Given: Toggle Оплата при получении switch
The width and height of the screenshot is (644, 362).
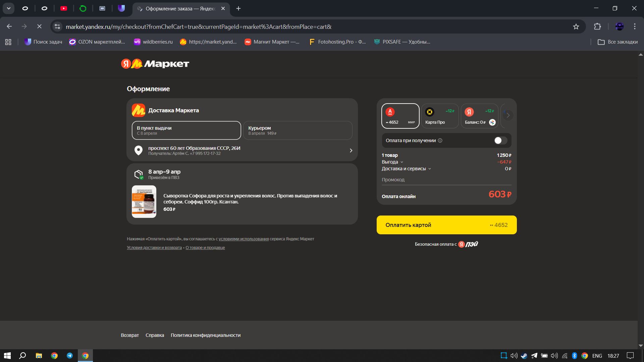Looking at the screenshot, I should (x=500, y=140).
